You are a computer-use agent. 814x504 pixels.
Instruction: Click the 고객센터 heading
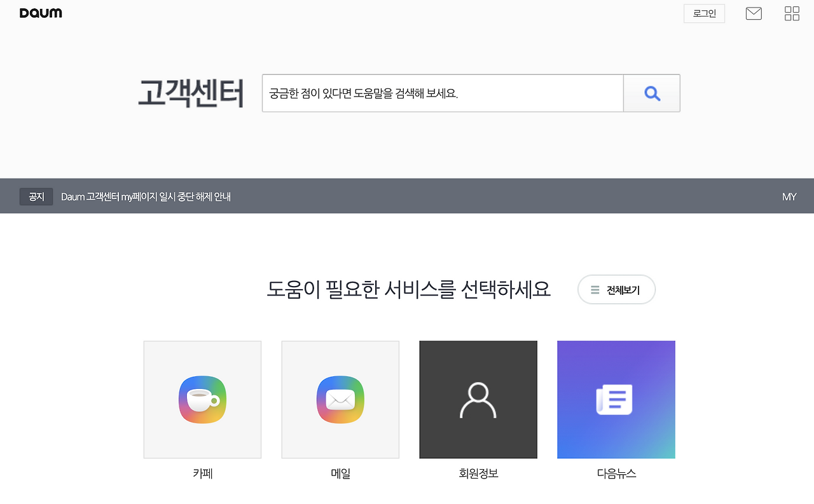191,93
